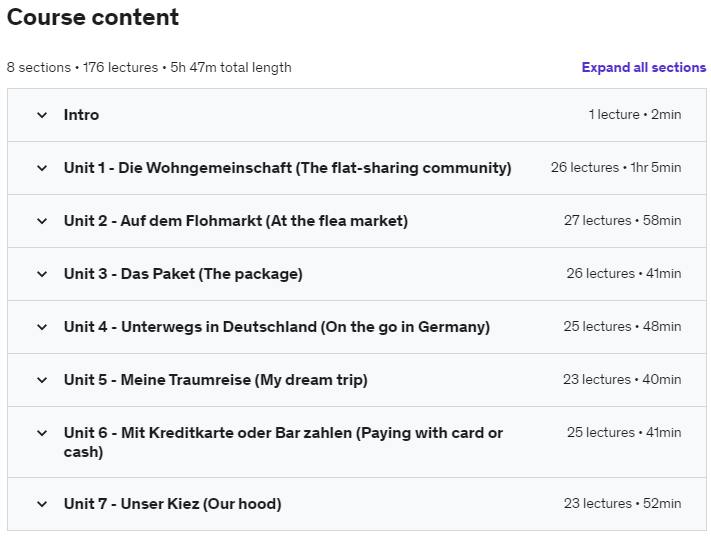Select Unit 5 - Meine Traumreise heading
The height and width of the screenshot is (536, 711).
coord(216,380)
